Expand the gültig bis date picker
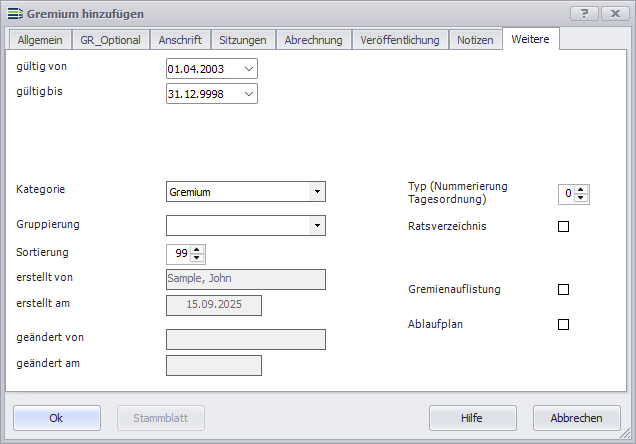 (x=248, y=94)
